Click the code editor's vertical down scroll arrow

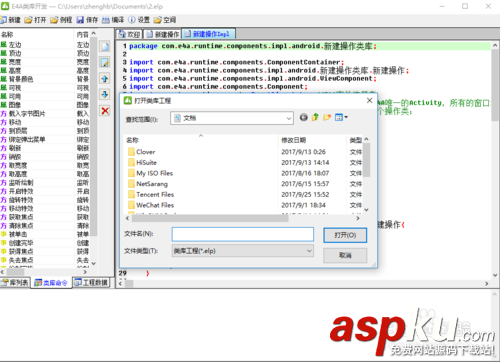click(495, 275)
